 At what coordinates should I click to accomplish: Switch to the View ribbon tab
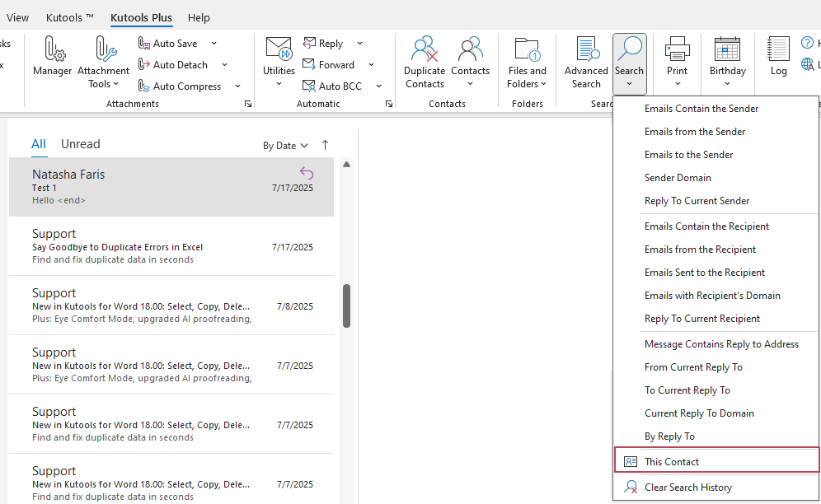pyautogui.click(x=17, y=18)
